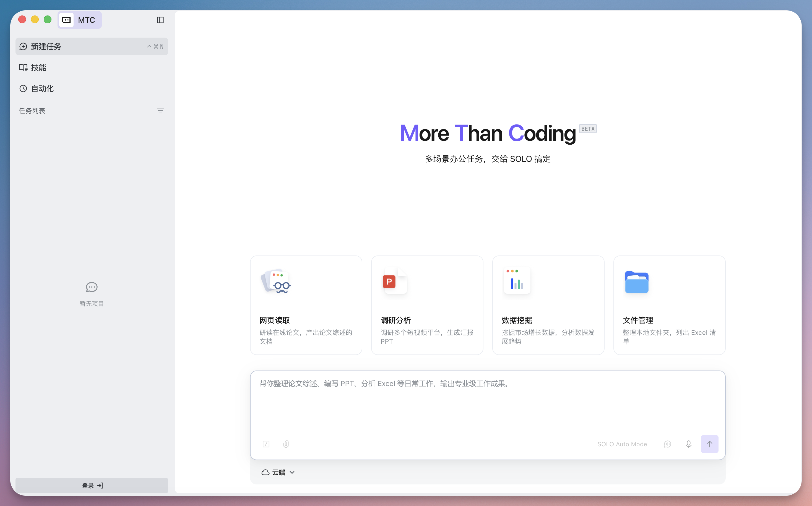Open the SOLO Auto Model selector

pyautogui.click(x=623, y=444)
